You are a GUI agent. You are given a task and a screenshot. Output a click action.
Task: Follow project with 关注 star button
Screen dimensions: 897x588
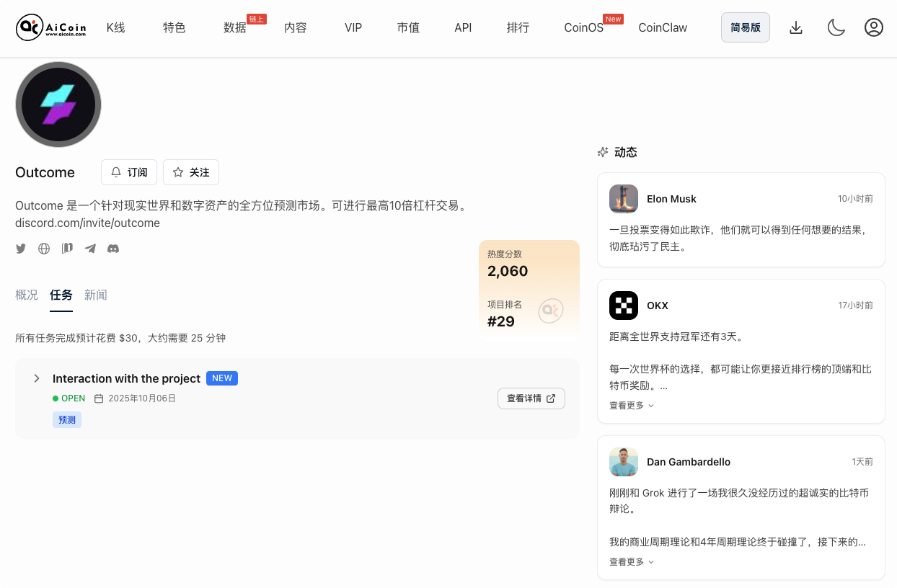tap(191, 172)
